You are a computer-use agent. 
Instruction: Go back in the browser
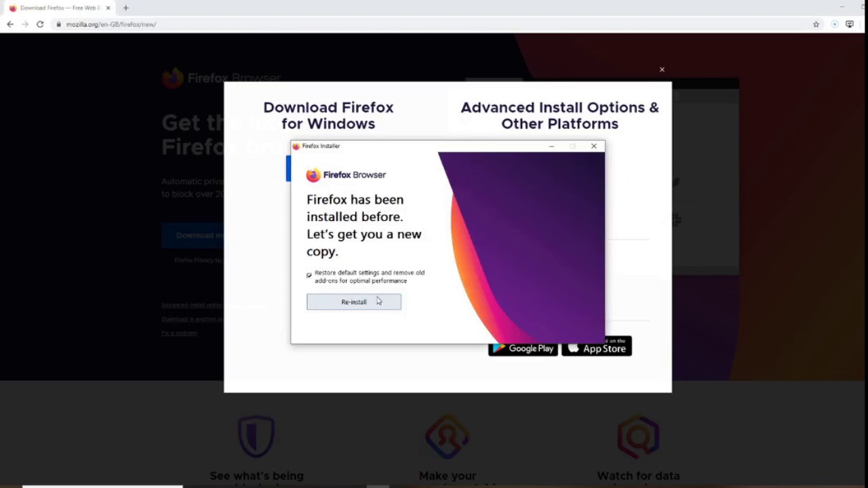coord(10,24)
